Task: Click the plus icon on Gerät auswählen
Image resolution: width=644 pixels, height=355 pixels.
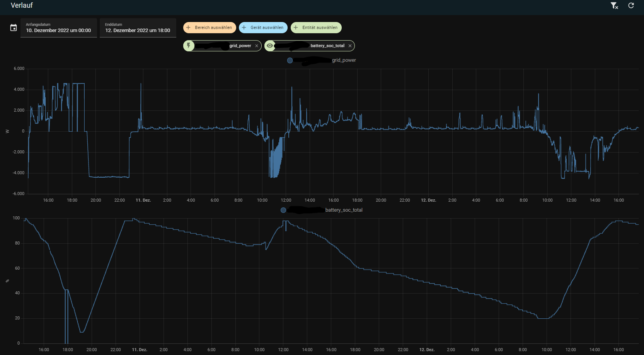Action: click(x=244, y=27)
